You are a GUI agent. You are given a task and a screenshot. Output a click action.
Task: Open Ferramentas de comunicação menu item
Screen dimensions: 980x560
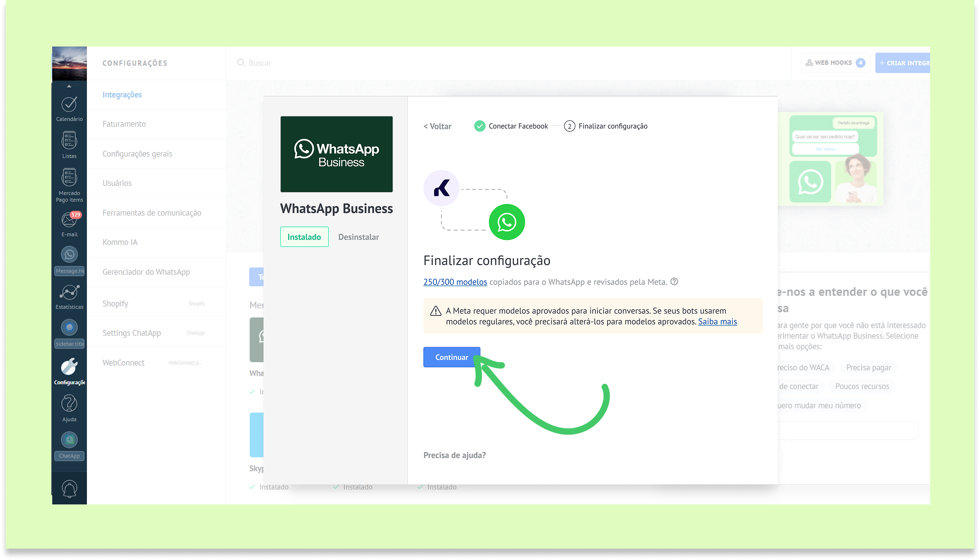point(152,213)
